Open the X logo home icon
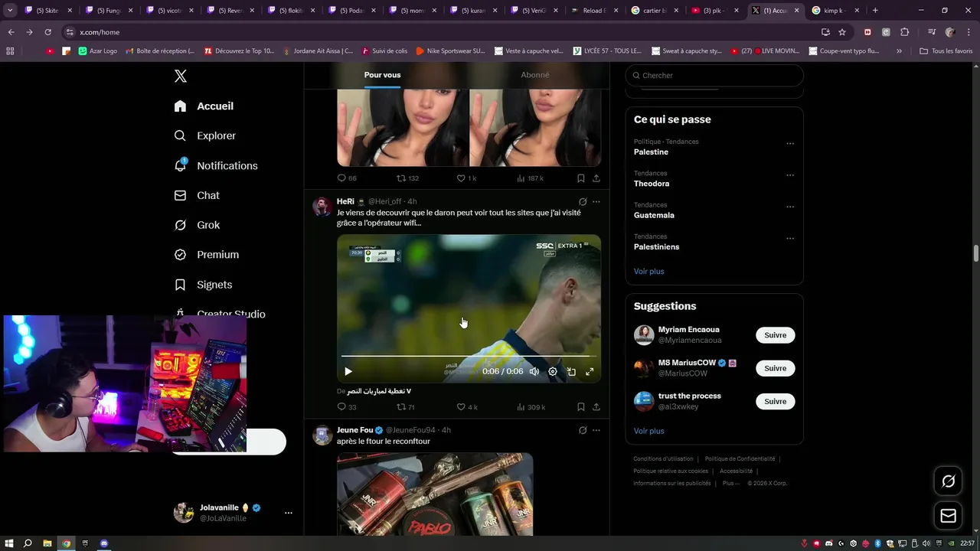The width and height of the screenshot is (980, 551). (x=181, y=76)
